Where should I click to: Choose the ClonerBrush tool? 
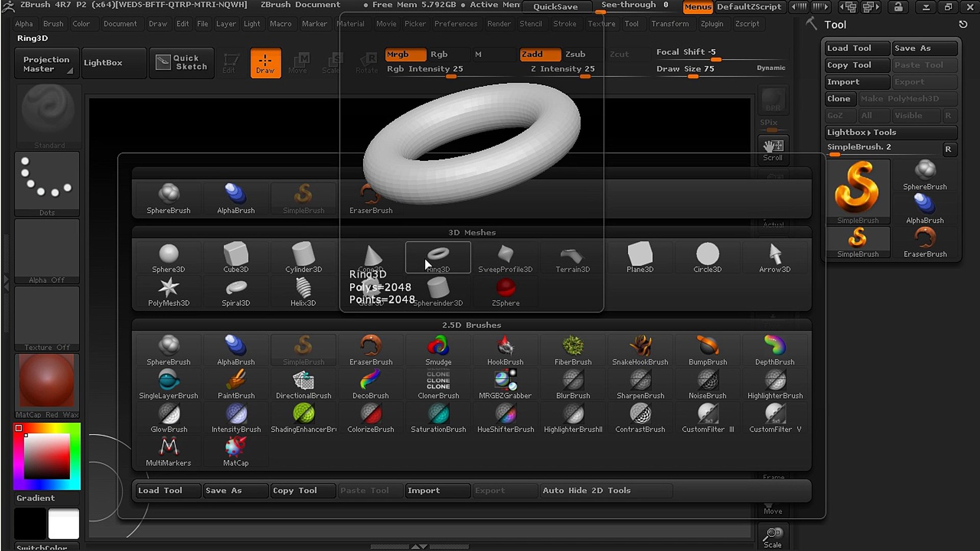438,384
